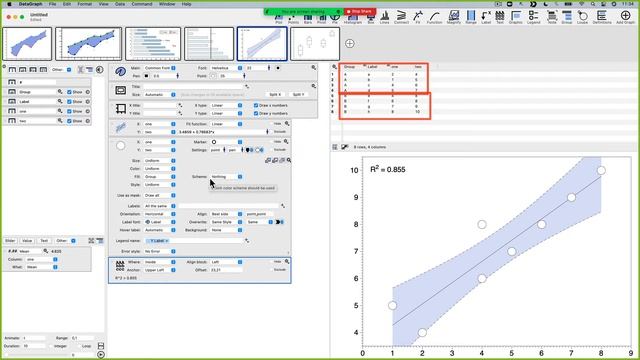
Task: Open the Fit function Linear dropdown
Action: [226, 124]
